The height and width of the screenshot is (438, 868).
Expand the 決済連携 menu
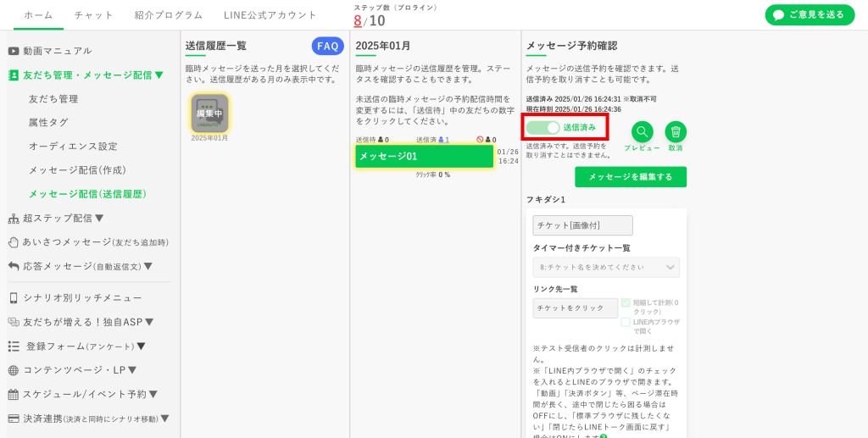164,419
